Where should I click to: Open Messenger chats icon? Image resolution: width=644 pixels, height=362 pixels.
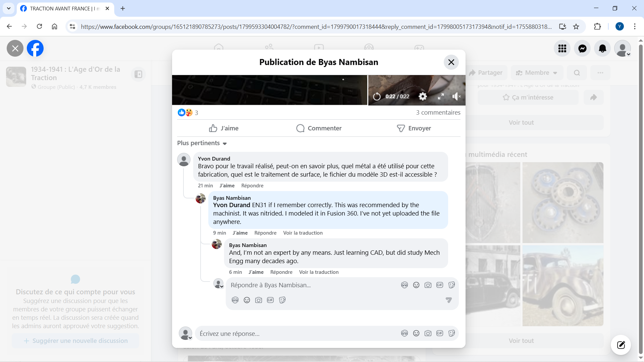[x=582, y=49]
